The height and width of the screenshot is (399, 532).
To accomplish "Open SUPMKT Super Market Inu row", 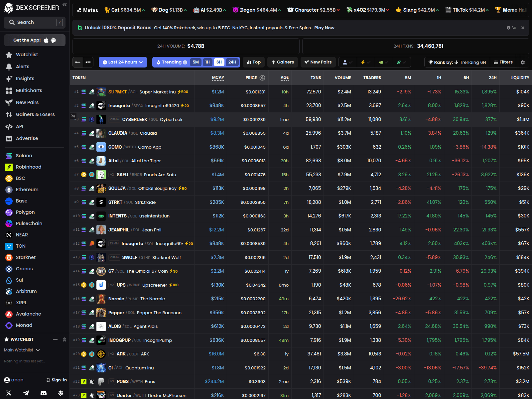I will [x=301, y=92].
